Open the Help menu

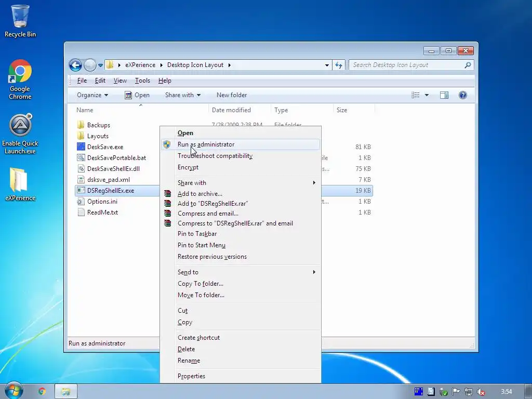click(x=165, y=81)
